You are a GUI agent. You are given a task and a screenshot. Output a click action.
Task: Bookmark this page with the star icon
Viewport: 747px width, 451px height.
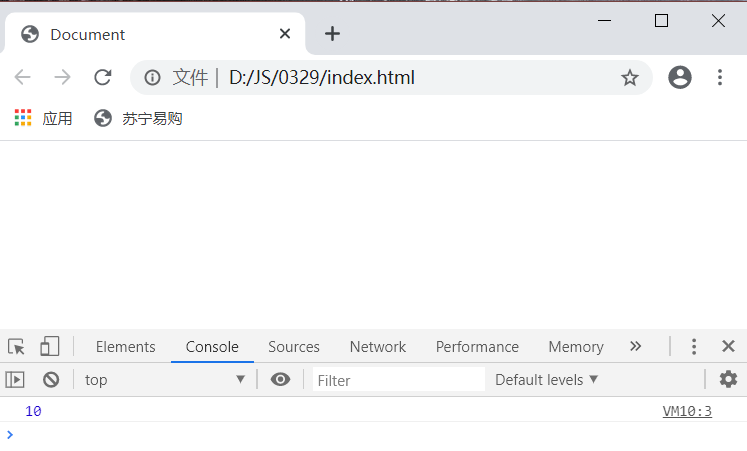pyautogui.click(x=630, y=77)
